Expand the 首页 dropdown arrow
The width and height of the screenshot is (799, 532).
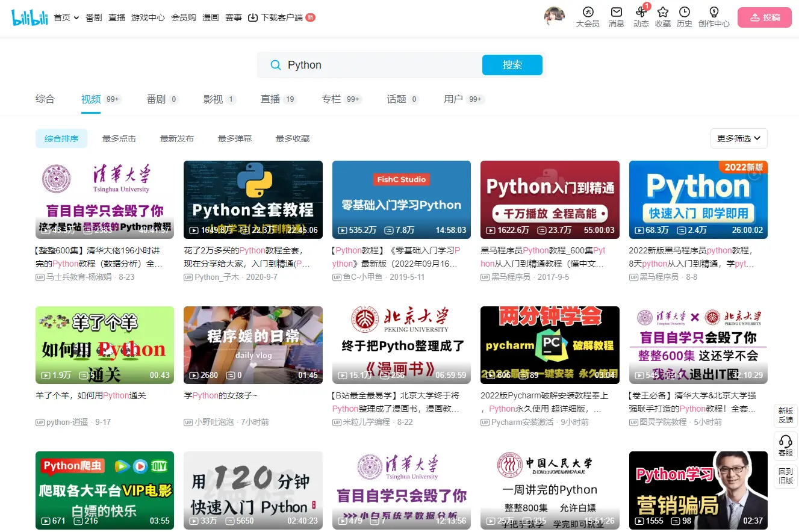(x=76, y=18)
